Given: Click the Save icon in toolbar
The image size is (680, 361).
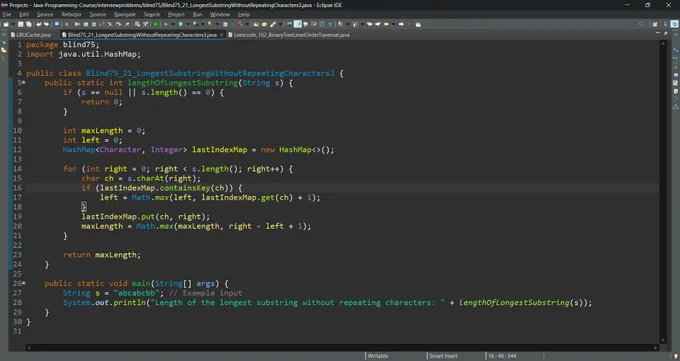Looking at the screenshot, I should (x=20, y=24).
